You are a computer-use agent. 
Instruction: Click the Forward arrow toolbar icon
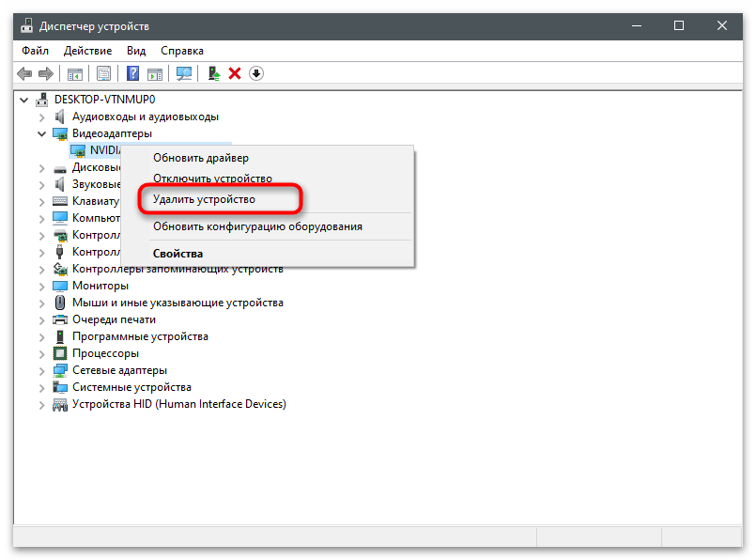(45, 73)
